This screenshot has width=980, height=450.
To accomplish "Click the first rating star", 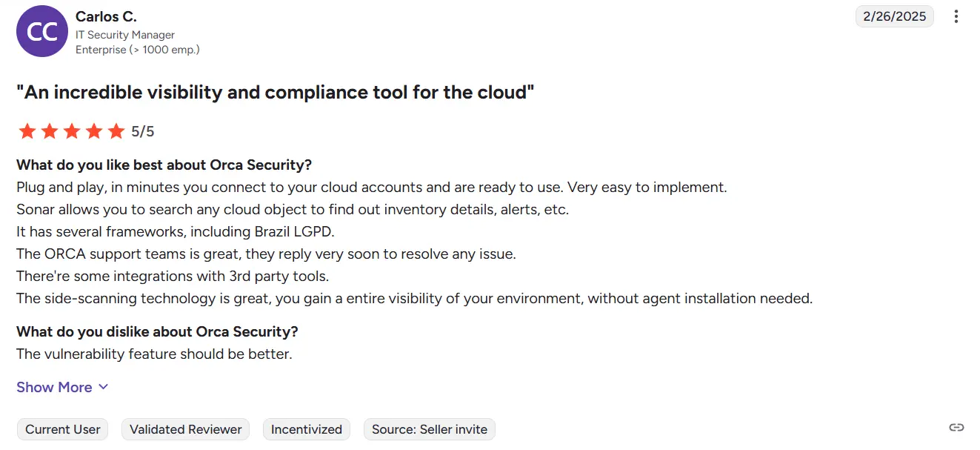I will [x=27, y=132].
